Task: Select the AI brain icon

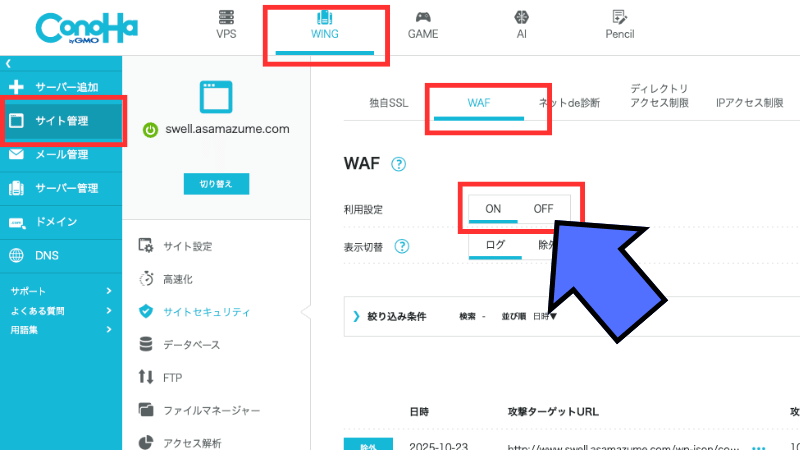Action: (x=521, y=18)
